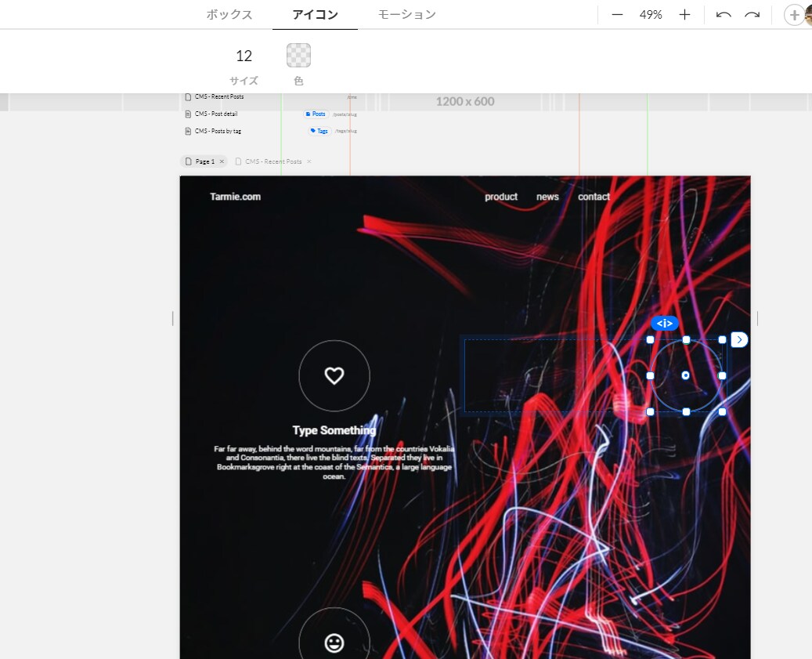This screenshot has width=812, height=659.
Task: Click the blue Posts collection badge
Action: [316, 114]
